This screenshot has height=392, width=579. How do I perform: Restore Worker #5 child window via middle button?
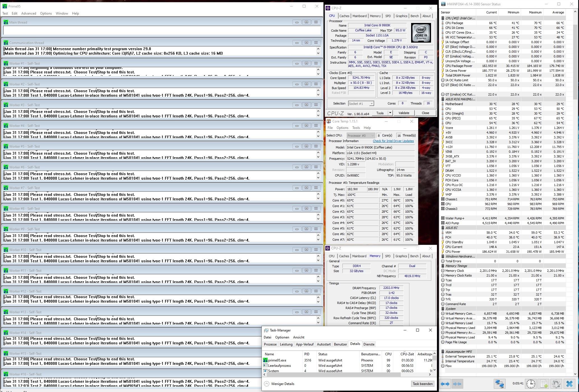(x=306, y=146)
